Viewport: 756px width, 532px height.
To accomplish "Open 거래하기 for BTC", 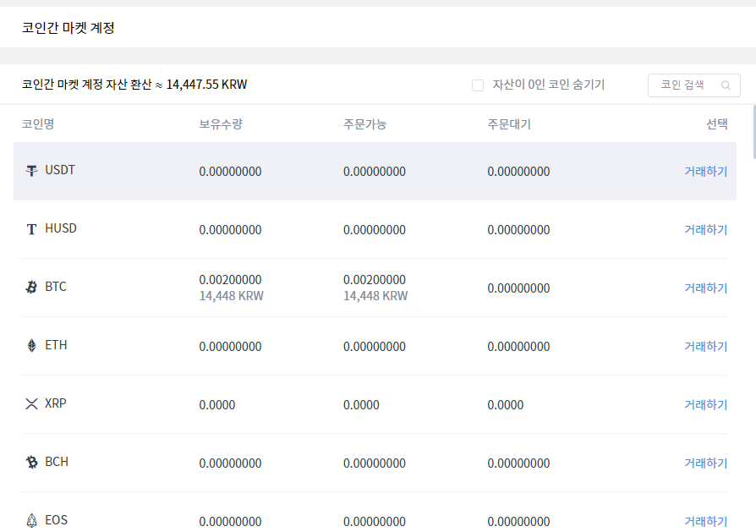I will (x=706, y=288).
